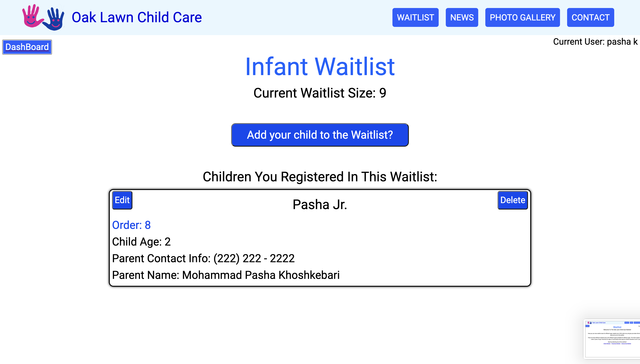The height and width of the screenshot is (364, 640).
Task: Click the Child Age: 2 line
Action: 141,242
